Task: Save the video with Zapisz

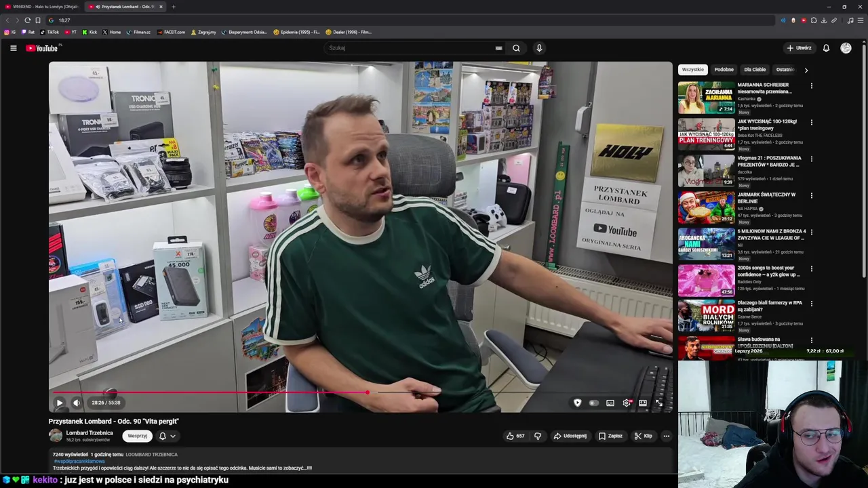Action: point(610,436)
